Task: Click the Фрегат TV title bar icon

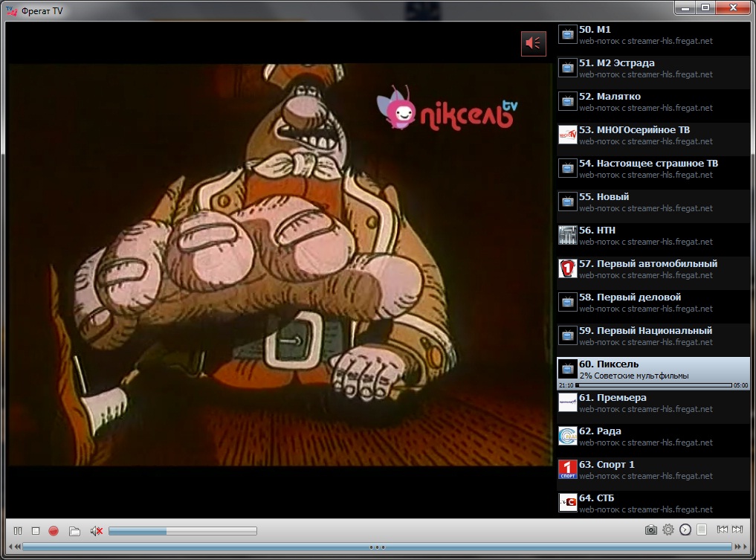Action: (x=12, y=10)
